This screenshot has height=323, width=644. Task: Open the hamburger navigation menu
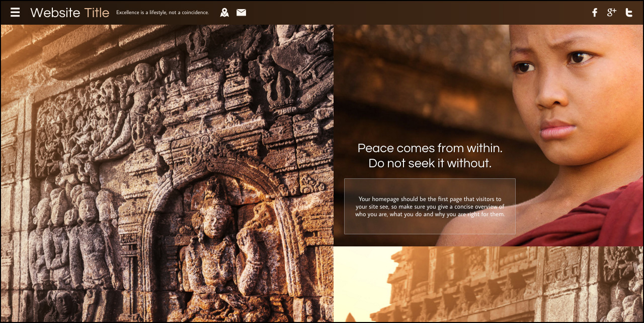tap(15, 13)
